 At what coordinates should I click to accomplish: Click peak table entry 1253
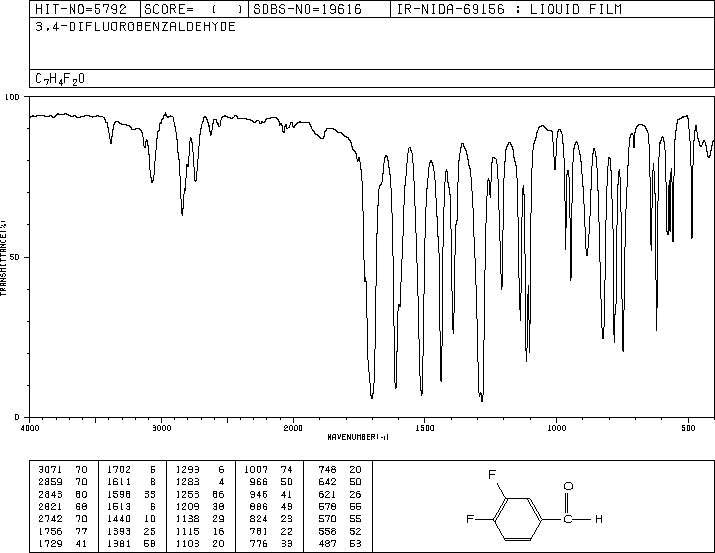[x=187, y=494]
